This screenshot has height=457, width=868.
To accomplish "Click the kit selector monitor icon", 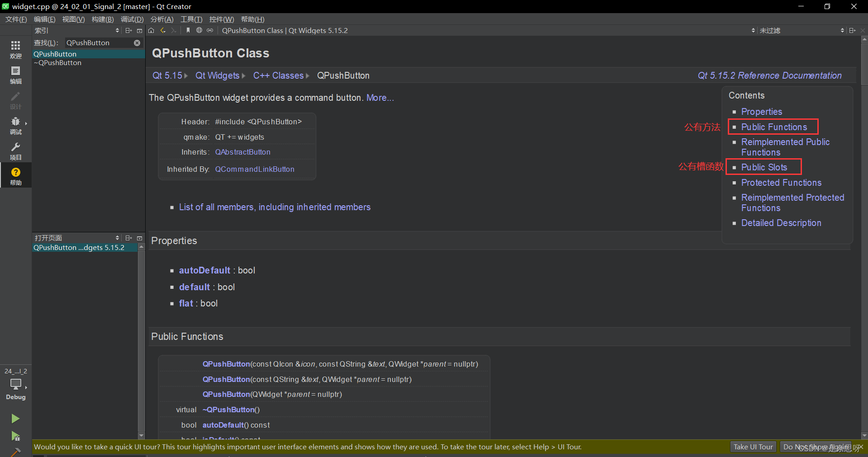I will pyautogui.click(x=16, y=384).
